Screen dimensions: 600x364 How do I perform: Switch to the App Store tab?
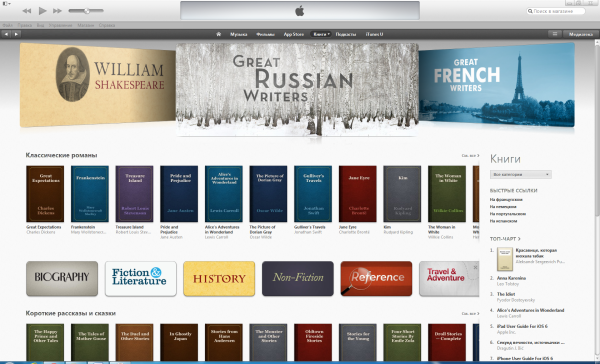pyautogui.click(x=293, y=34)
